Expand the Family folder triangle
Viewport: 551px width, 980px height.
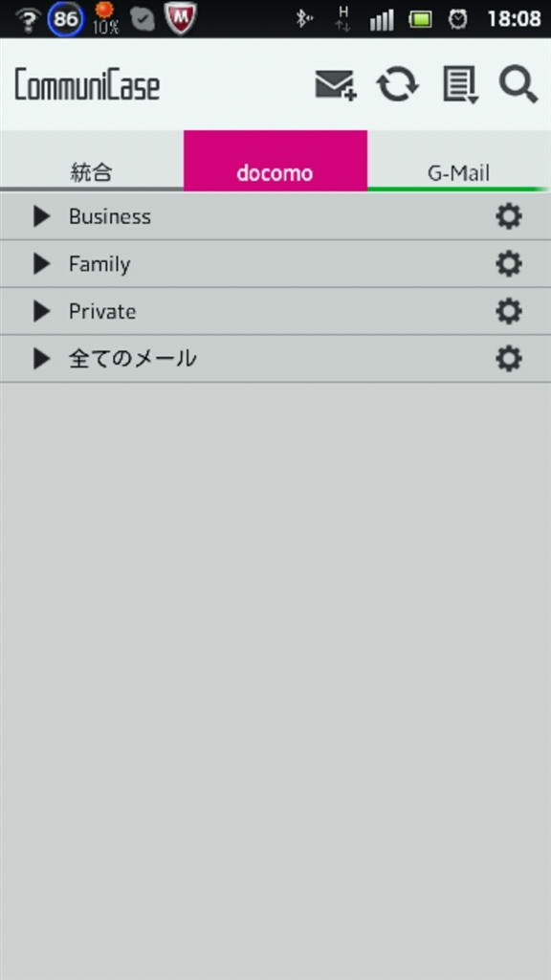click(x=42, y=264)
